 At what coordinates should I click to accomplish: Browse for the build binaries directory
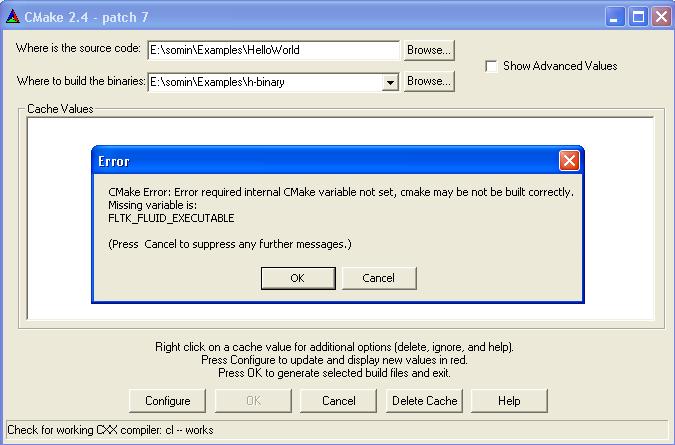click(429, 81)
